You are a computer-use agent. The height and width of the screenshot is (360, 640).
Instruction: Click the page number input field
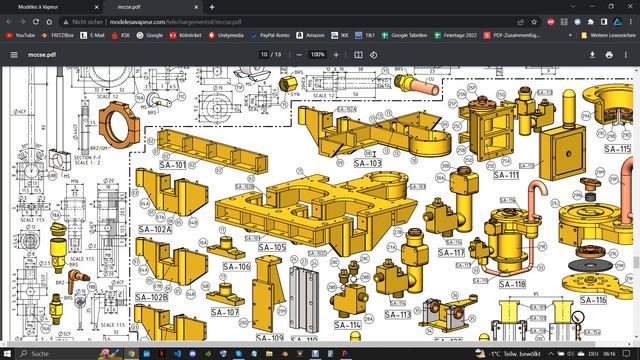(264, 54)
